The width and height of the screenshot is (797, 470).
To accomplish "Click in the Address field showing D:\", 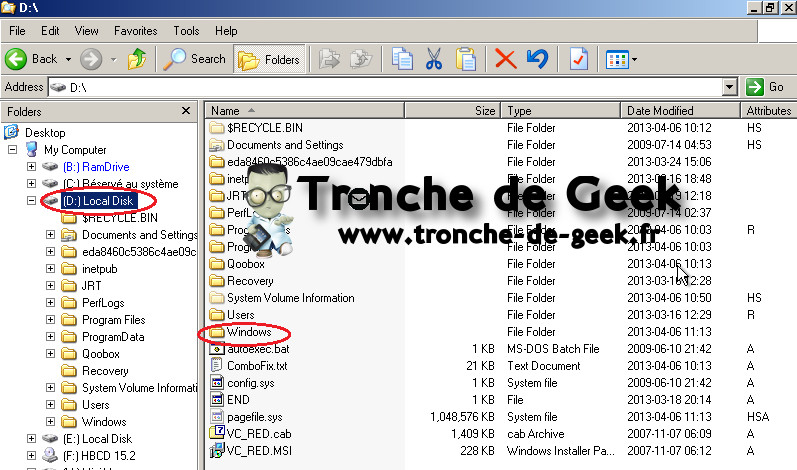I will [x=385, y=87].
